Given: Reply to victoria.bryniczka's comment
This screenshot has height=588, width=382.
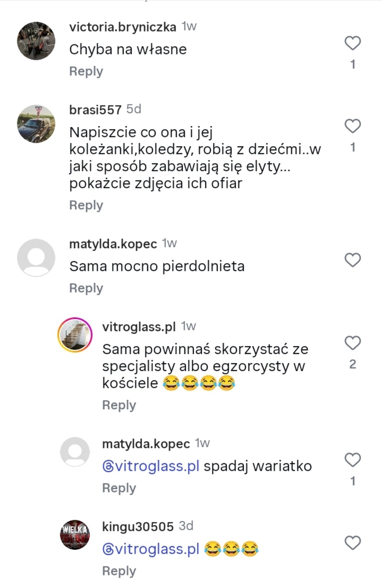Looking at the screenshot, I should pos(86,71).
